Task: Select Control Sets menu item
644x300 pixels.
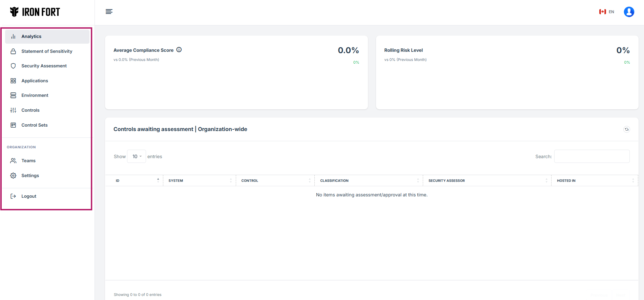Action: (x=34, y=125)
